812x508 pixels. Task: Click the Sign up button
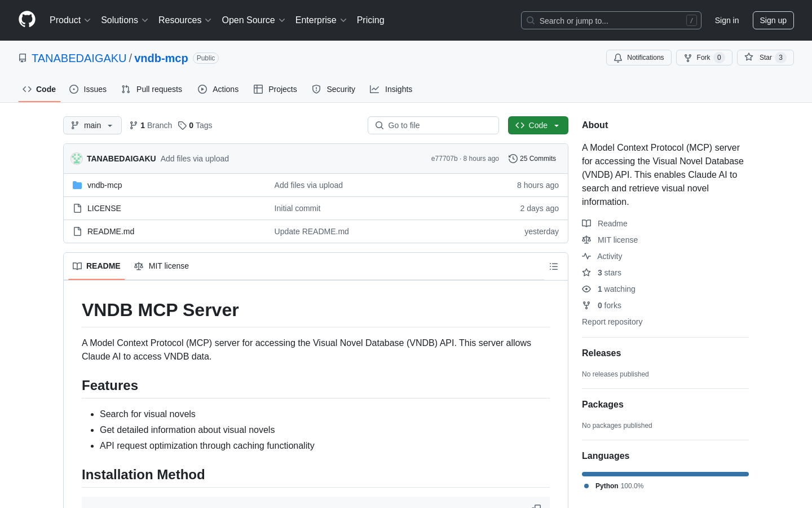click(773, 20)
